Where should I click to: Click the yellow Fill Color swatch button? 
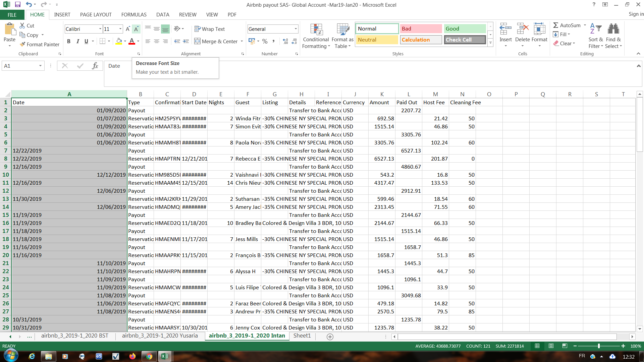(119, 41)
